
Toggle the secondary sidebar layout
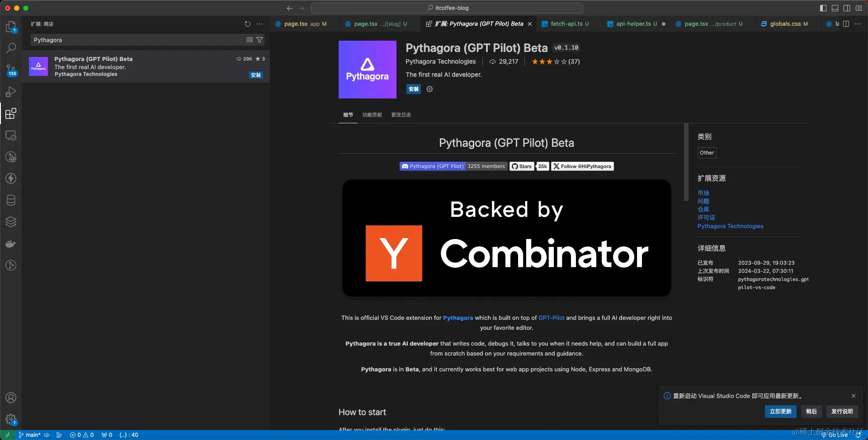pyautogui.click(x=847, y=8)
